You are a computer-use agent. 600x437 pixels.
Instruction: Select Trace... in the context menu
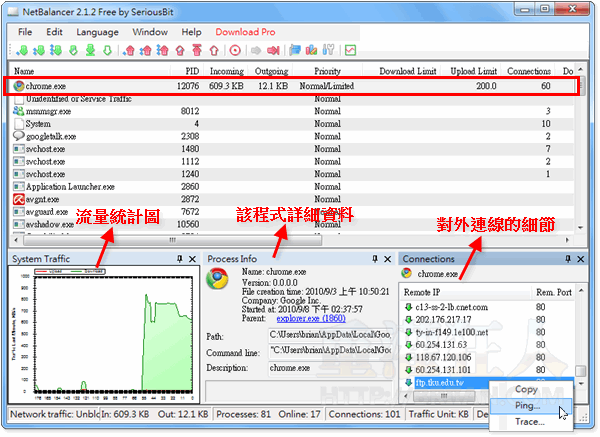point(530,422)
